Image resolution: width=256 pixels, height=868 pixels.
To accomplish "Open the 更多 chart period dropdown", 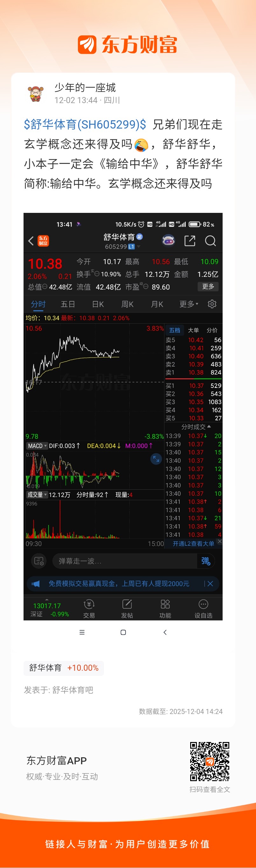I will [x=189, y=304].
